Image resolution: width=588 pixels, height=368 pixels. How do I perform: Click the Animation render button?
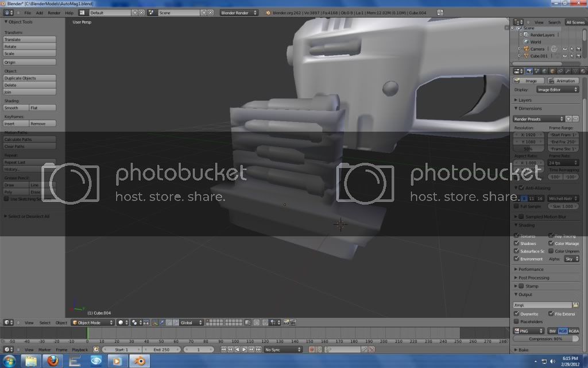tap(563, 81)
